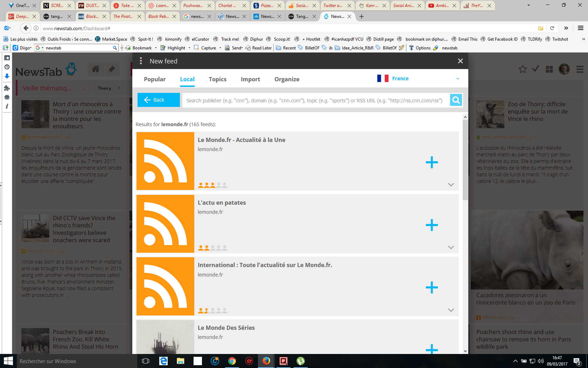This screenshot has width=588, height=368.
Task: Click the NewsTab checkmark icon
Action: 535,69
